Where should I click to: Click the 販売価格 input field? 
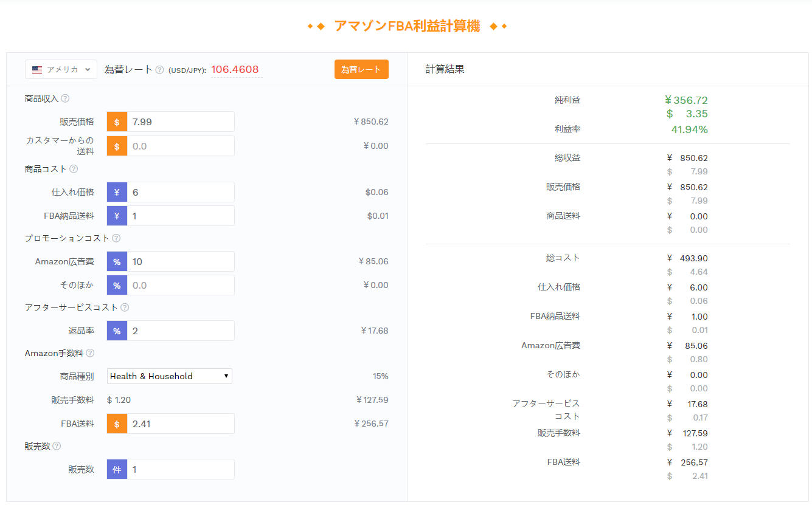(181, 122)
